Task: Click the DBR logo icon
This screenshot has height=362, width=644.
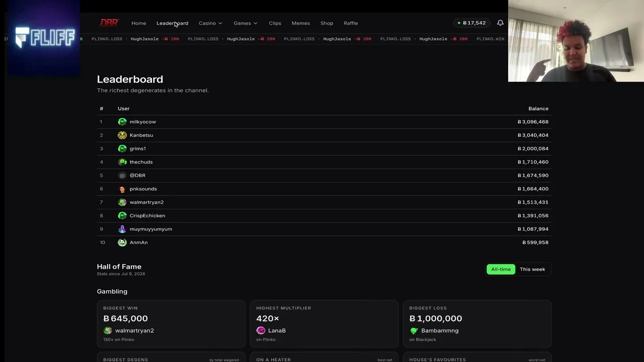Action: tap(109, 23)
